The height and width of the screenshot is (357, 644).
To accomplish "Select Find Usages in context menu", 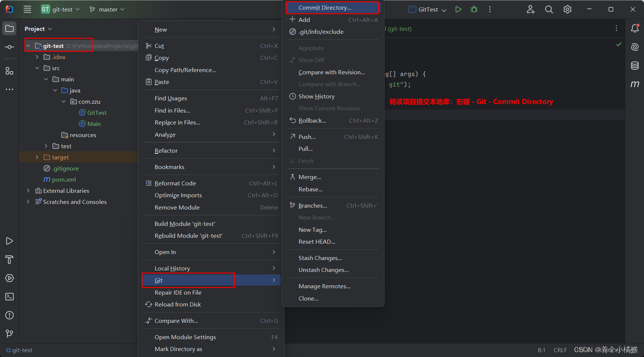I will [211, 98].
